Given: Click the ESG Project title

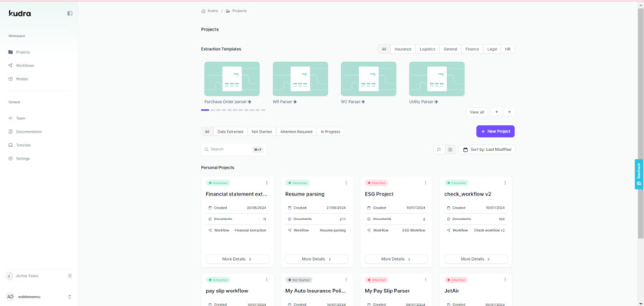Looking at the screenshot, I should pos(379,194).
